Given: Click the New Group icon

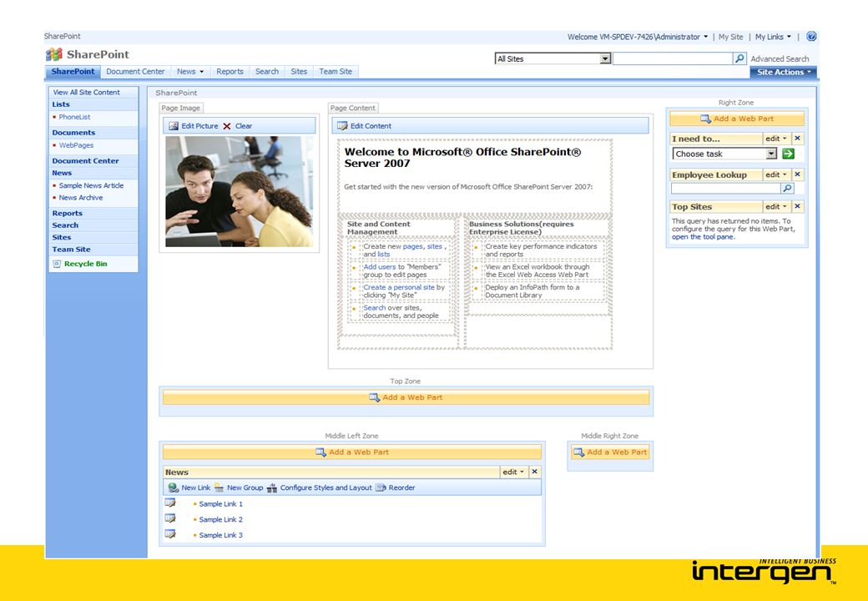Looking at the screenshot, I should [219, 487].
